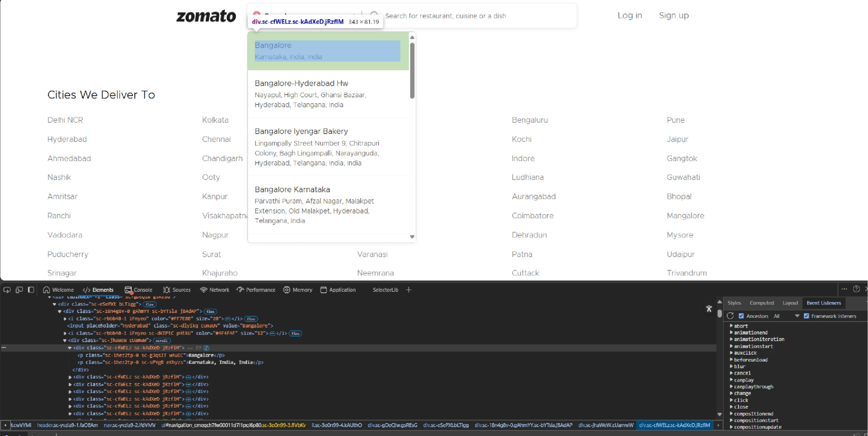Viewport: 868px width, 436px height.
Task: Uncheck the Framework listeners checkbox
Action: tap(806, 316)
